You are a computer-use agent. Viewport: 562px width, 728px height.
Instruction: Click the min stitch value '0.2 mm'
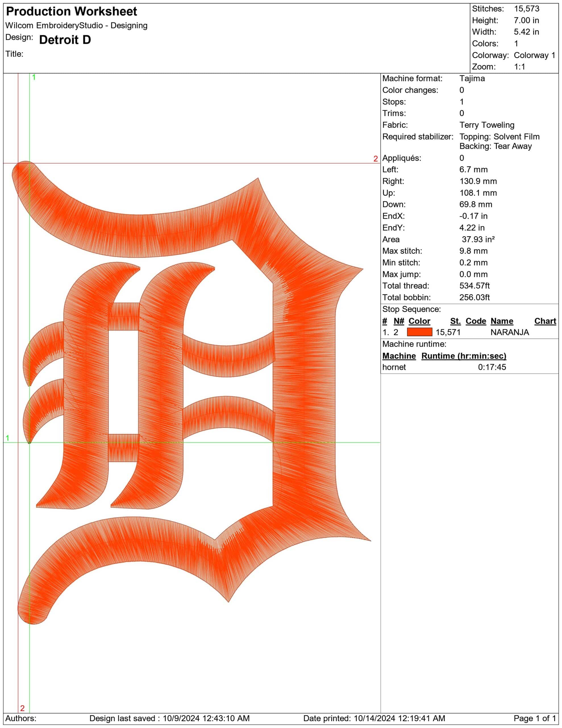473,263
